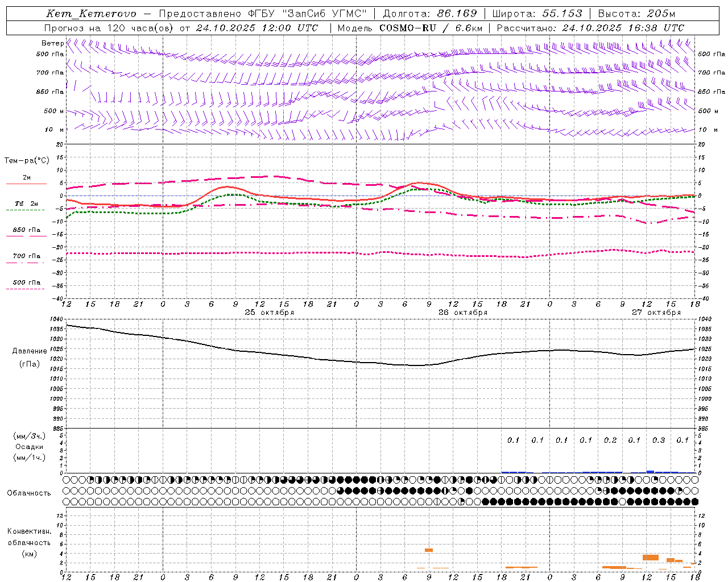
Task: Select the 850 гПа temperature legend entry
Action: click(x=27, y=230)
